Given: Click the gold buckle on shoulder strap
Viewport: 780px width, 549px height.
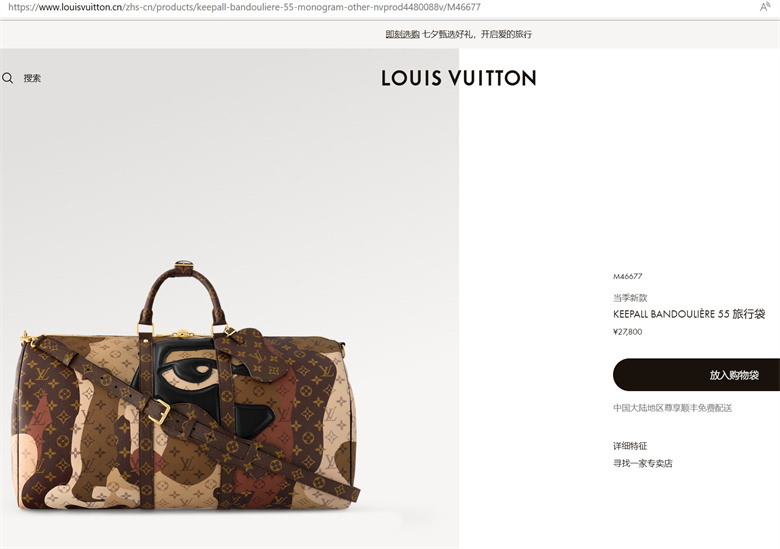Looking at the screenshot, I should tap(159, 412).
